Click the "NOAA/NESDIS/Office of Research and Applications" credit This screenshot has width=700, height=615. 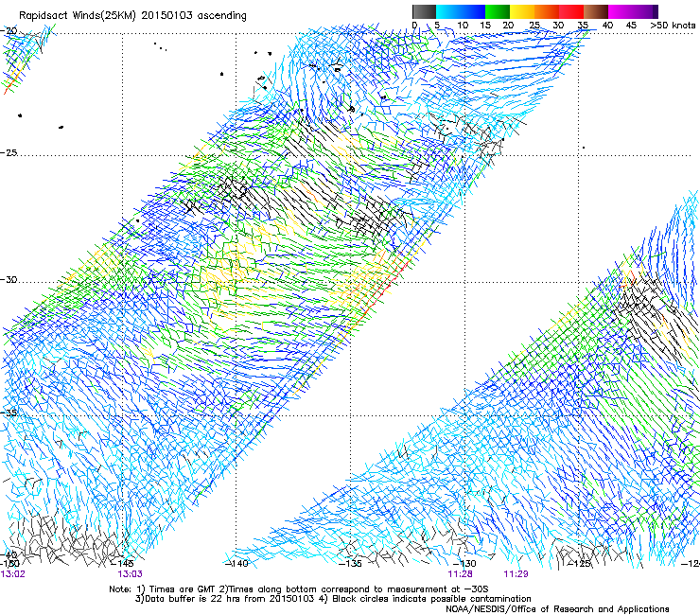[x=557, y=609]
